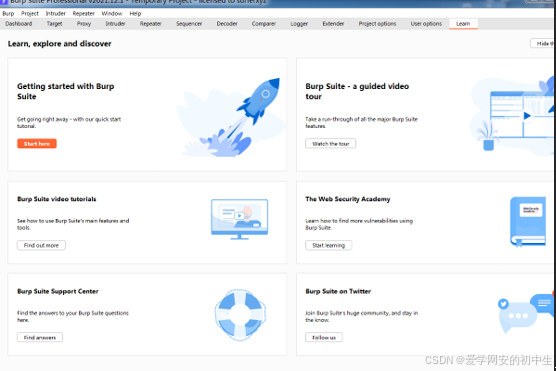Click Find out more for video tutorials

tap(41, 245)
